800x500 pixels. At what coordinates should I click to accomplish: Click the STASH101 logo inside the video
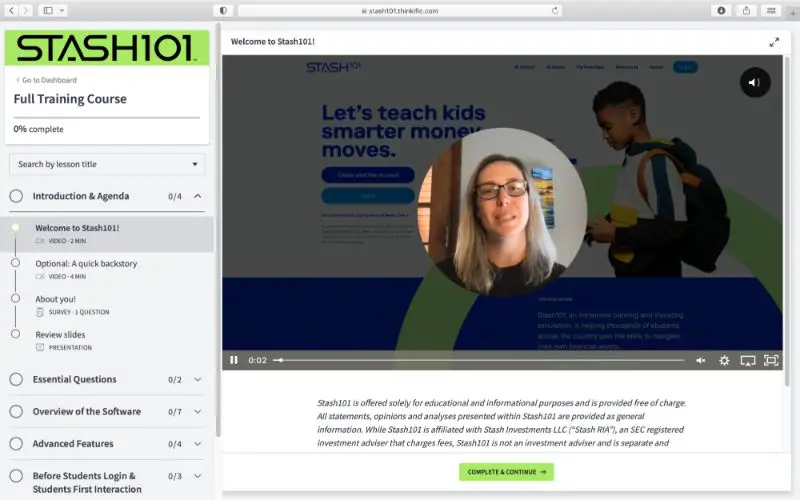333,67
